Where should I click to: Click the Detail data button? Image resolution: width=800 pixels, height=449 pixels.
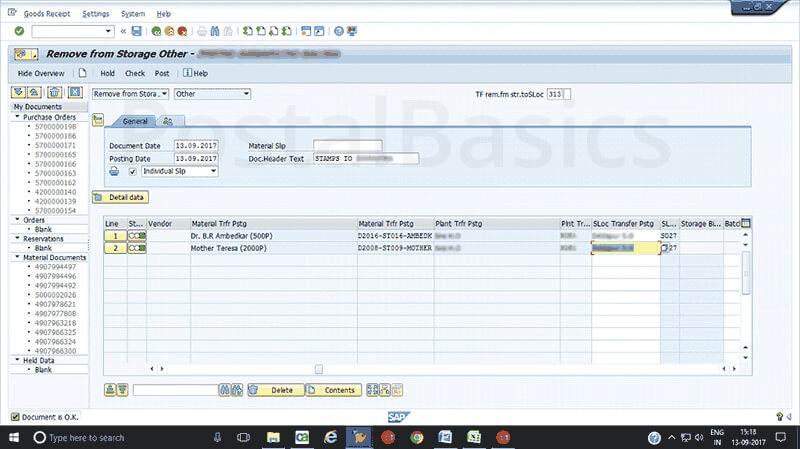[121, 197]
